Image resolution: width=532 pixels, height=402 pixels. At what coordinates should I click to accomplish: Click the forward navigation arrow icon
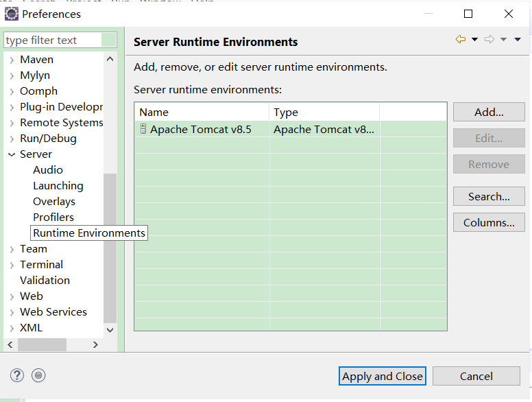(489, 39)
